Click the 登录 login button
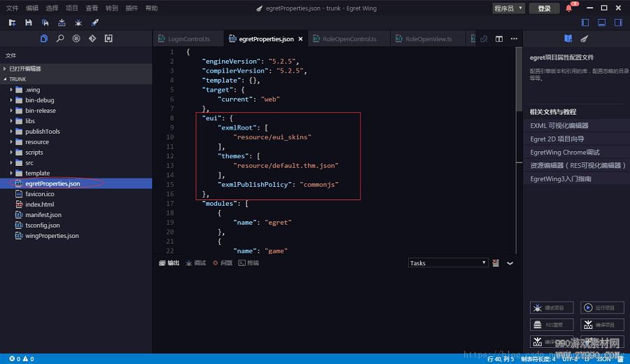630x364 pixels. (544, 8)
